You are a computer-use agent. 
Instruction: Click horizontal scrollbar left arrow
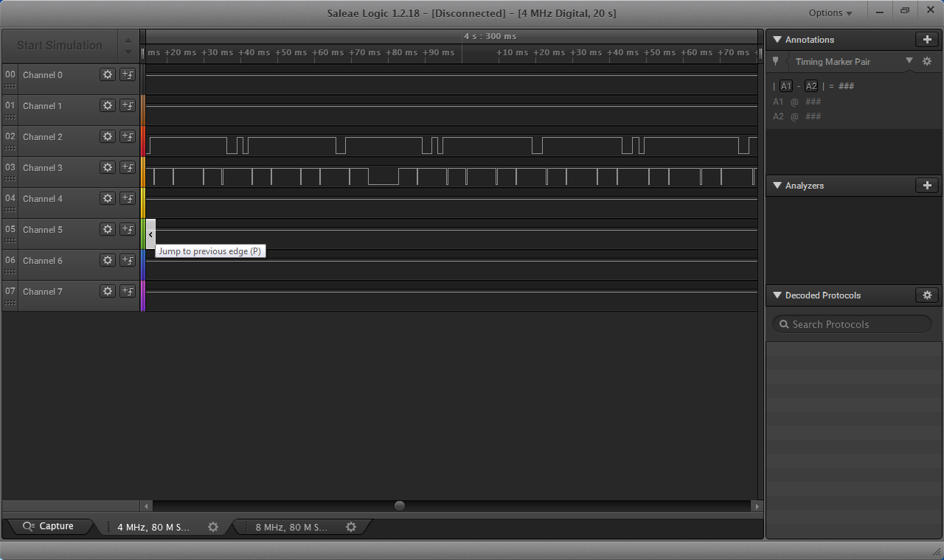click(x=147, y=506)
